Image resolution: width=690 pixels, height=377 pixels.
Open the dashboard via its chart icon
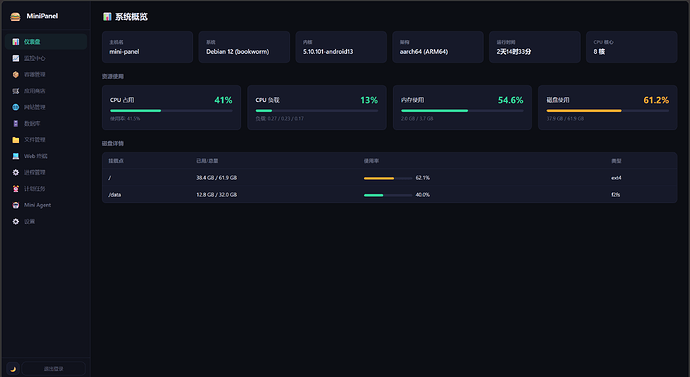click(x=16, y=42)
